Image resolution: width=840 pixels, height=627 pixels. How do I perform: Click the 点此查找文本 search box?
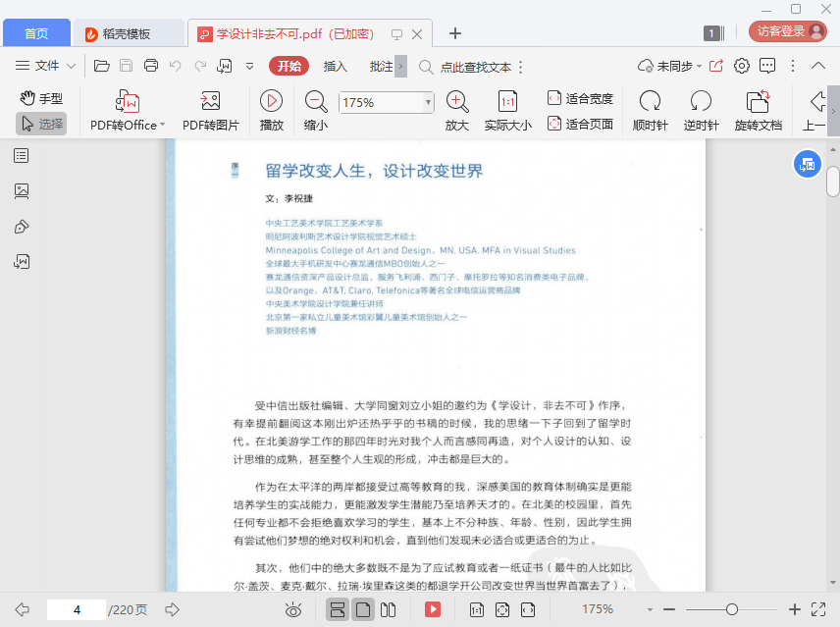tap(466, 67)
